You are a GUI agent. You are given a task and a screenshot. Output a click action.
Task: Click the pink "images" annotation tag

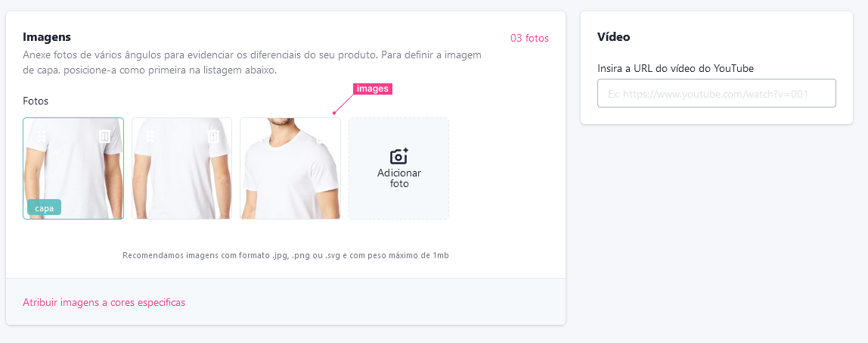tap(373, 89)
